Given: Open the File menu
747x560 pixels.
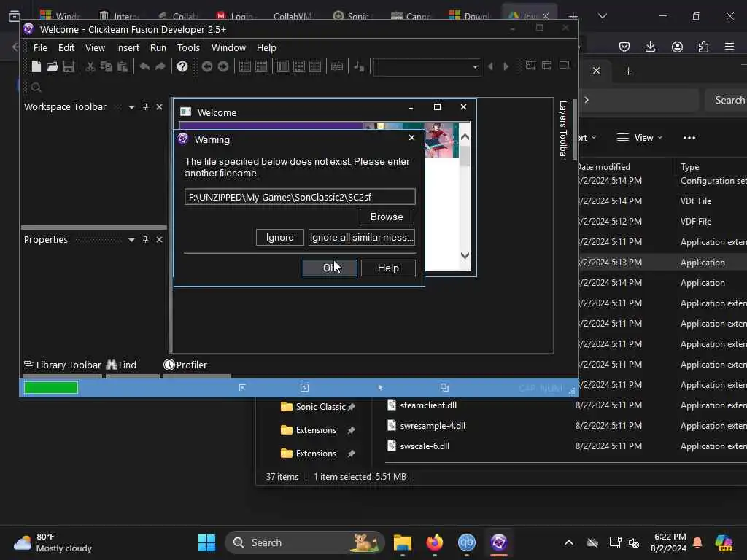Looking at the screenshot, I should [x=40, y=47].
